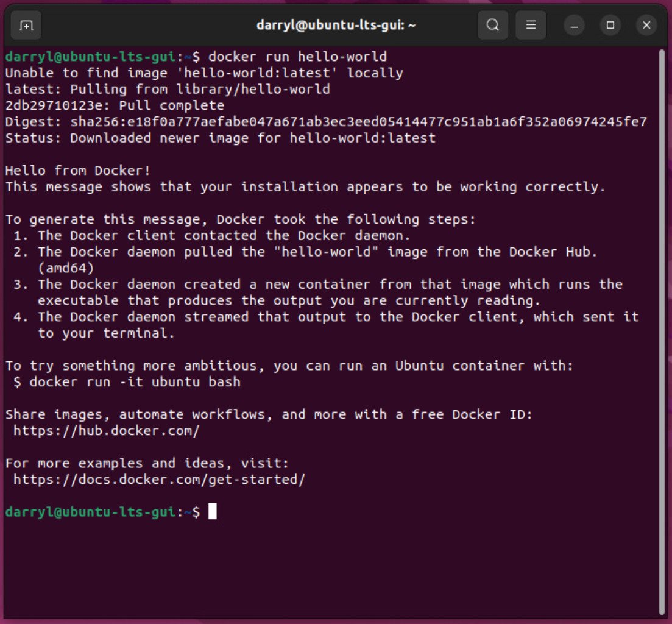This screenshot has height=624, width=672.
Task: Click the 'docker run hello-world' command text
Action: click(x=297, y=57)
